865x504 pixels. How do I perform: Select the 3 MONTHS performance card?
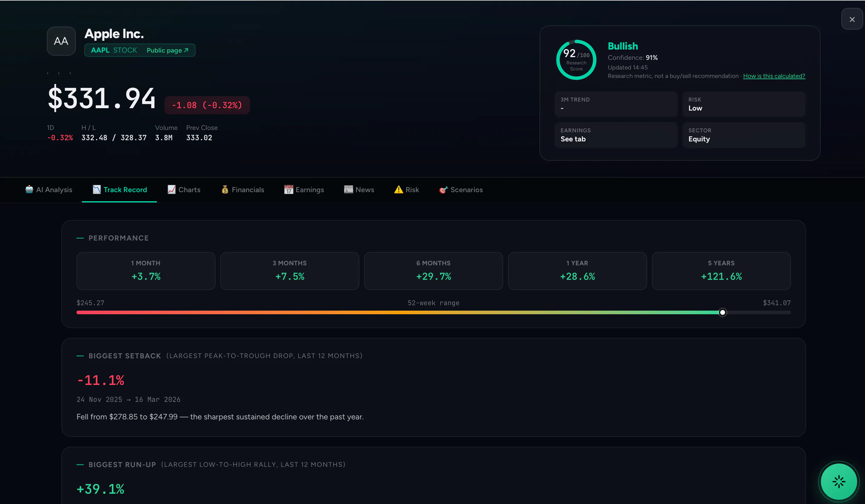tap(290, 271)
